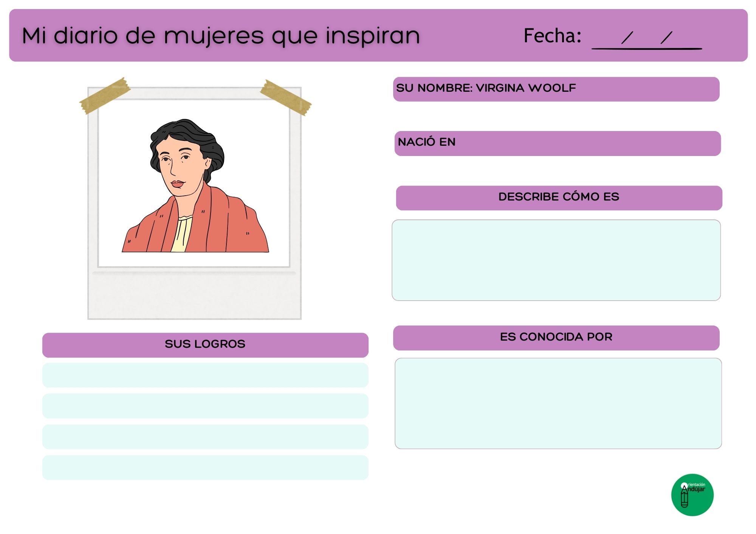Click the left tape strip on photo
The width and height of the screenshot is (756, 534).
click(x=105, y=96)
